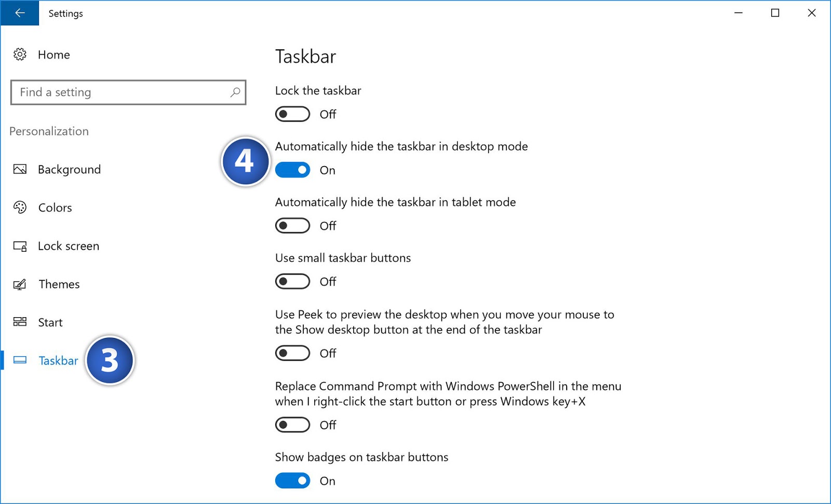The image size is (831, 504).
Task: Open the Colors section
Action: click(55, 208)
